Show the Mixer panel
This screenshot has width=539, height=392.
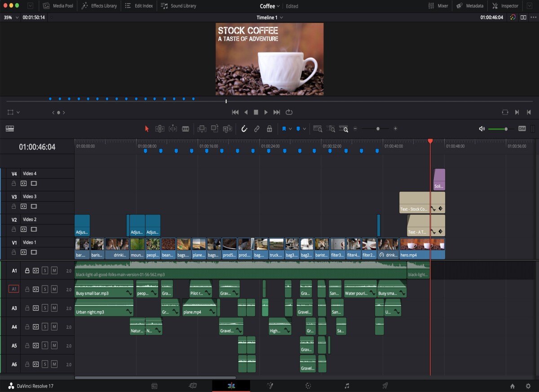[x=437, y=6]
